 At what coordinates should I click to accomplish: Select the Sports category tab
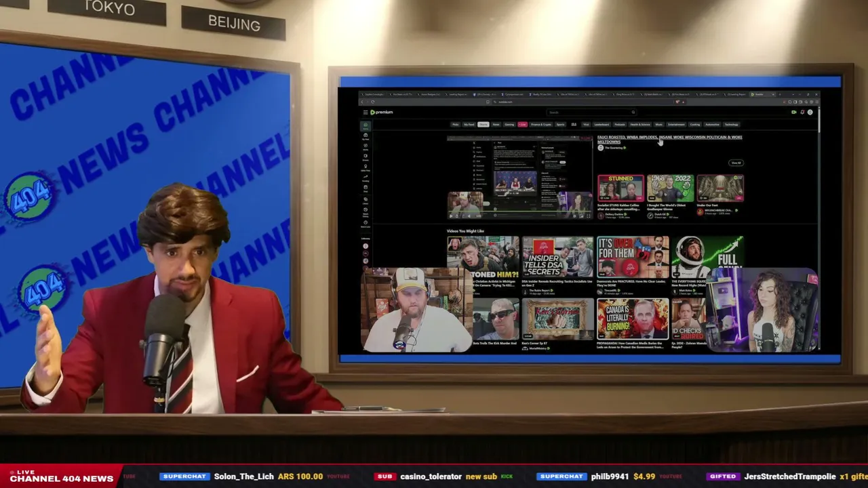560,125
